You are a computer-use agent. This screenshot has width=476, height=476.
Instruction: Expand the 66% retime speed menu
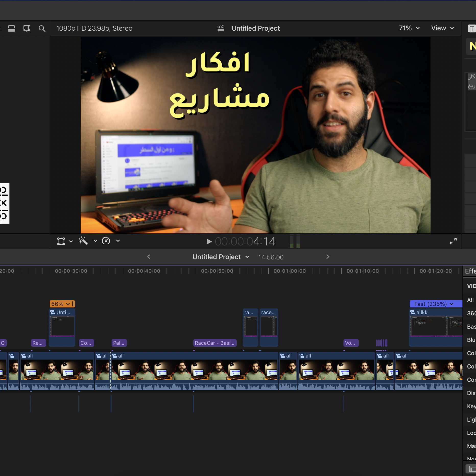(68, 304)
